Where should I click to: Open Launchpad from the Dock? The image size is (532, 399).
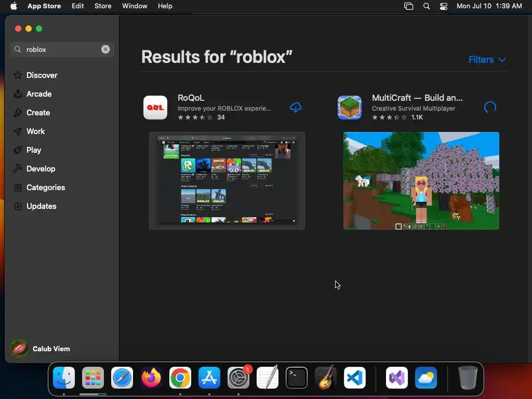tap(93, 378)
